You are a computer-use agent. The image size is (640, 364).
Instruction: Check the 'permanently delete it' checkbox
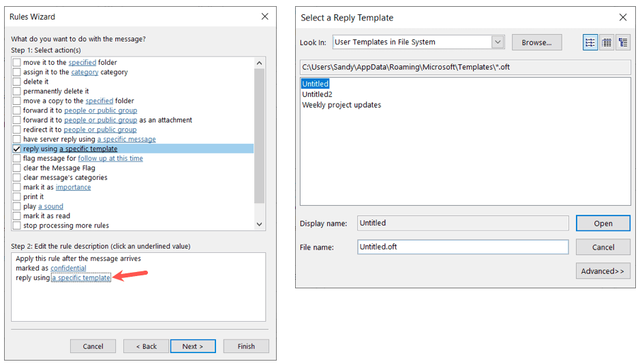coord(16,91)
